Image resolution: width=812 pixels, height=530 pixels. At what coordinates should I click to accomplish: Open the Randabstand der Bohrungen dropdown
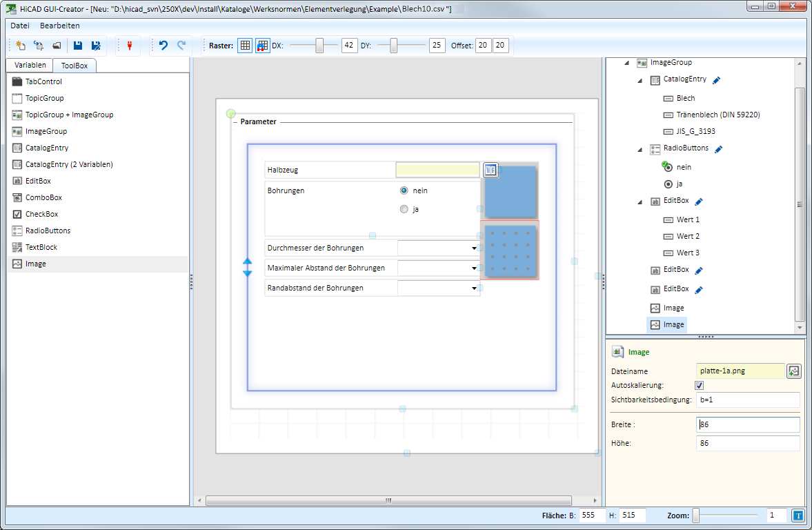(x=474, y=288)
